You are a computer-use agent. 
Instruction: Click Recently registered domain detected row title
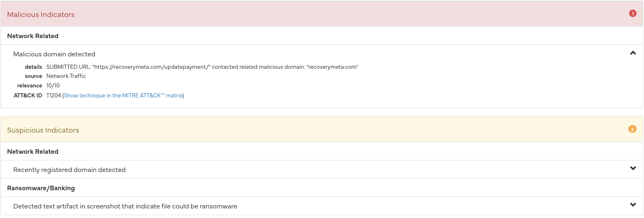point(69,170)
